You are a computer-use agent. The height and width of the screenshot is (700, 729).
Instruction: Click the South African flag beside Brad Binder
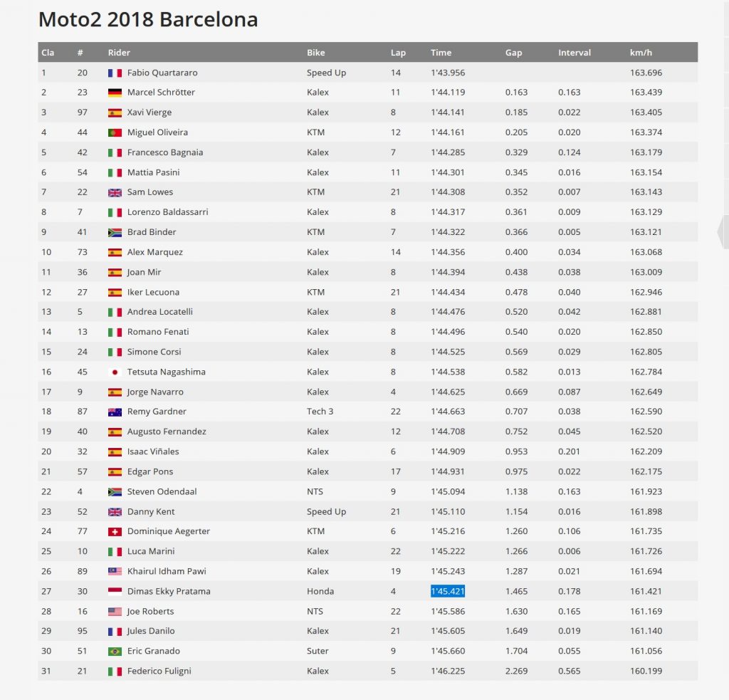pos(115,232)
